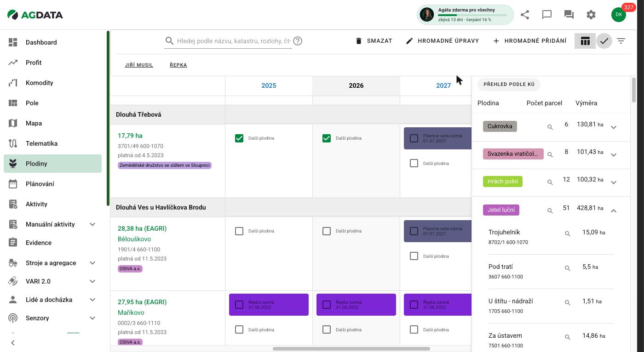Uncheck Další plodina 2026 for Dlouhá Třebová
This screenshot has height=352, width=644.
[327, 138]
